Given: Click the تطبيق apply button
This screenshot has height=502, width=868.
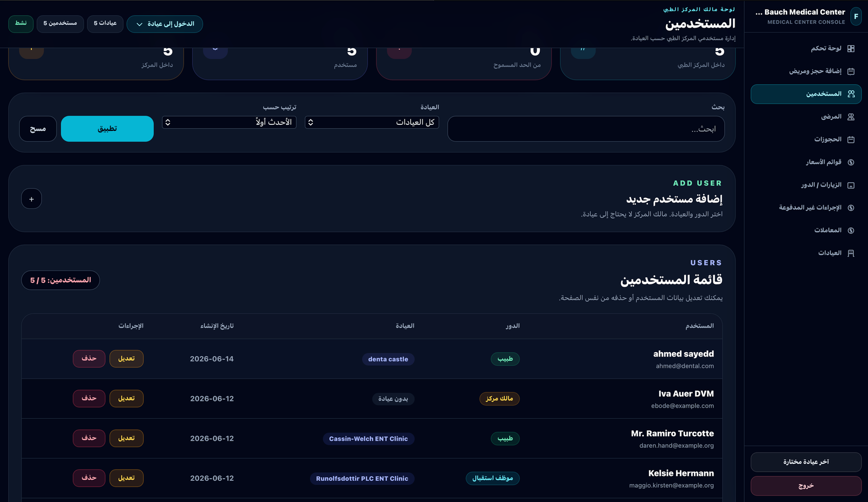Looking at the screenshot, I should click(107, 129).
